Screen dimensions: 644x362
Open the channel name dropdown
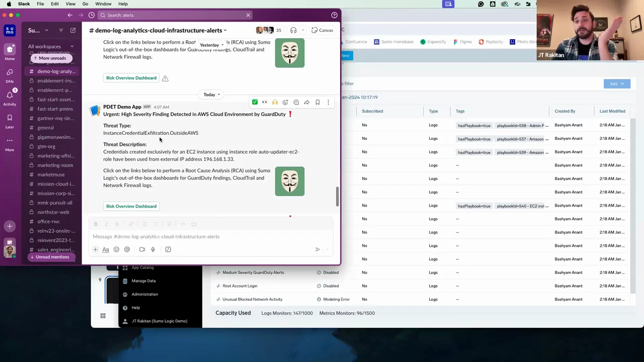pos(158,30)
